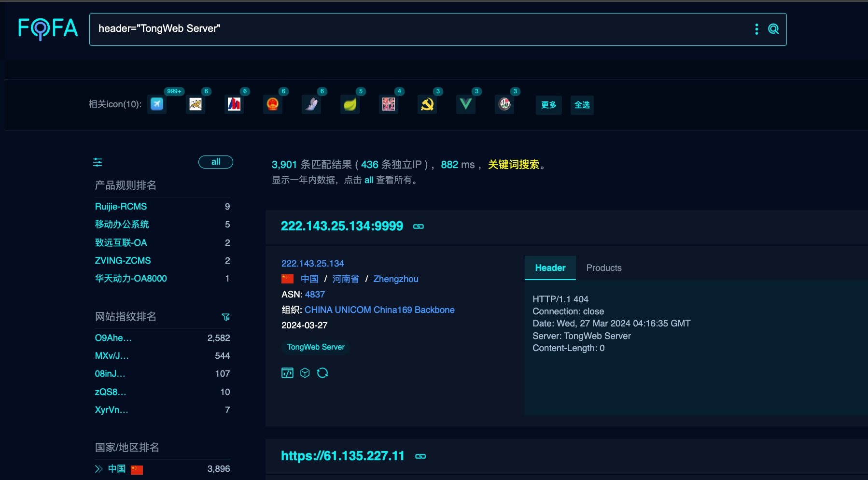
Task: Run search using the magnifier icon
Action: (774, 29)
